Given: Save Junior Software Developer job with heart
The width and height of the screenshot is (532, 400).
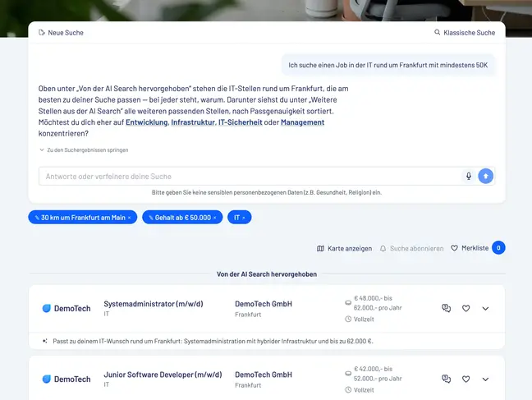Looking at the screenshot, I should 465,379.
